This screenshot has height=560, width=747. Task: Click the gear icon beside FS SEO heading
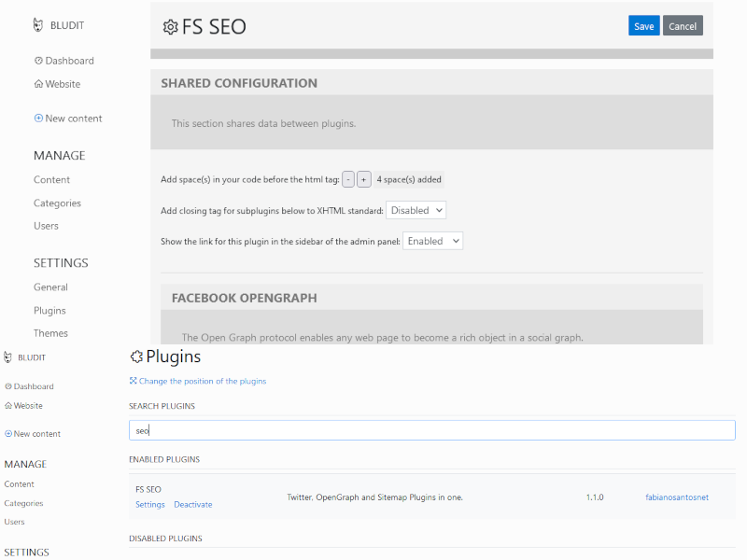(x=170, y=27)
